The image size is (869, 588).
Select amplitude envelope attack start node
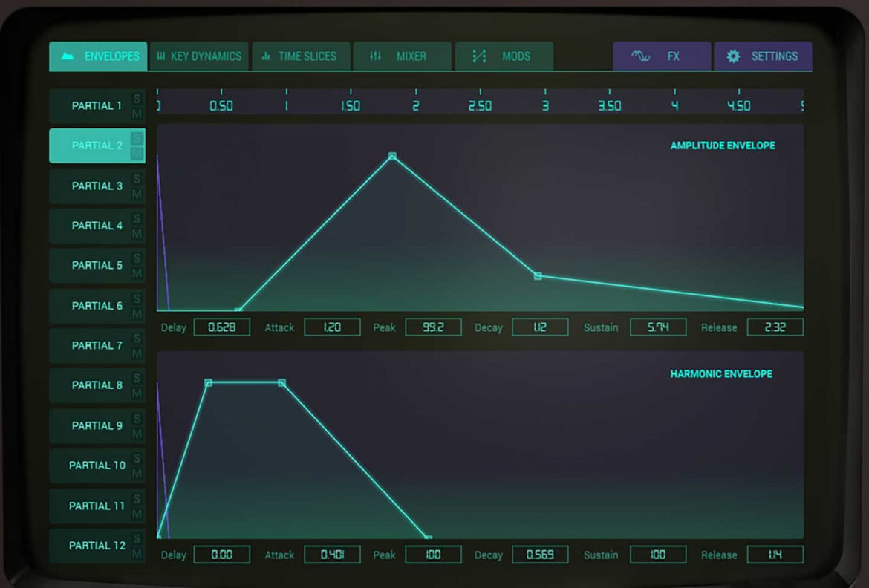pyautogui.click(x=238, y=310)
